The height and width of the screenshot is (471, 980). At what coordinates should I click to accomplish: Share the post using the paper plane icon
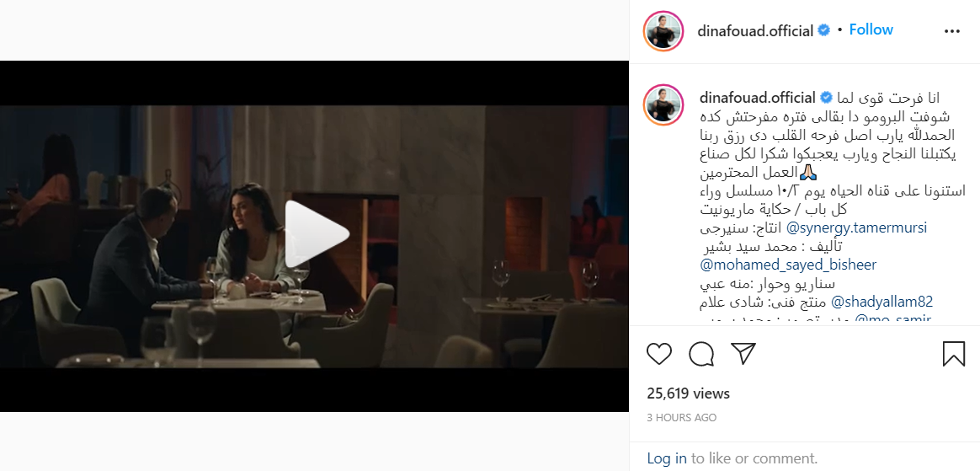743,353
